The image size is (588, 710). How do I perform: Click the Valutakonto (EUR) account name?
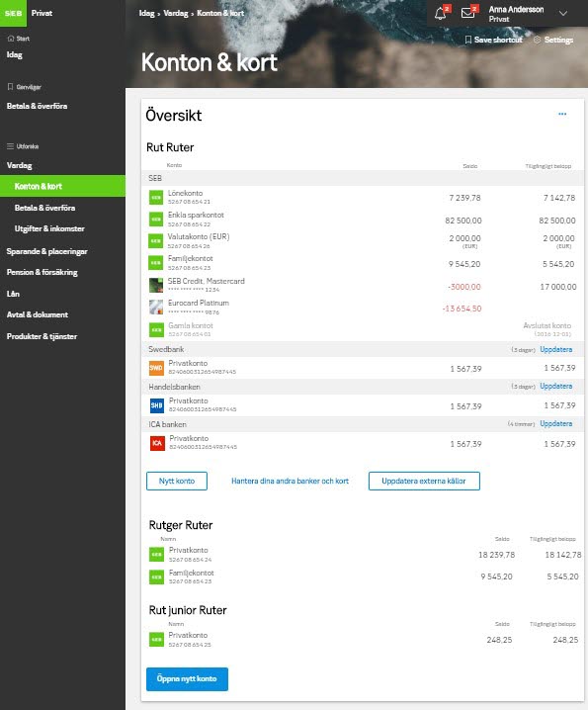pos(199,236)
